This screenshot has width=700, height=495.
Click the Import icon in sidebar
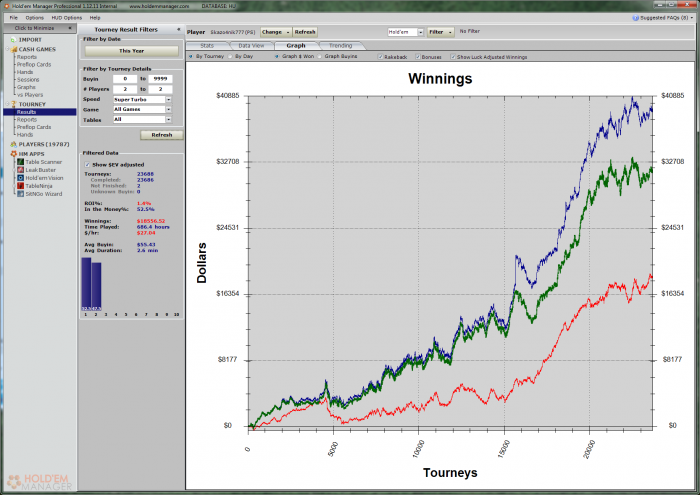click(x=13, y=40)
